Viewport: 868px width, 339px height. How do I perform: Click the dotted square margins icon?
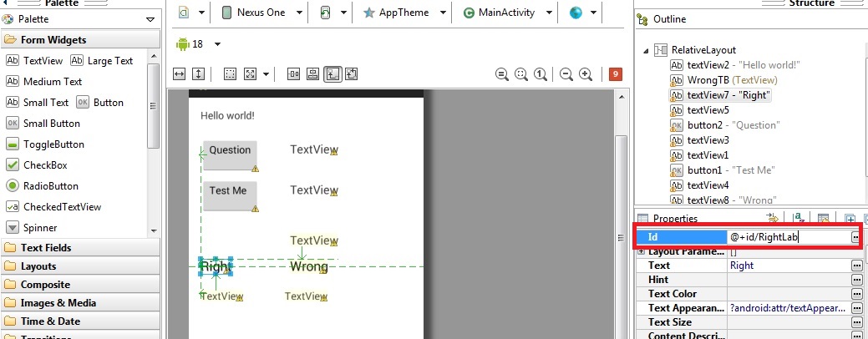point(231,74)
